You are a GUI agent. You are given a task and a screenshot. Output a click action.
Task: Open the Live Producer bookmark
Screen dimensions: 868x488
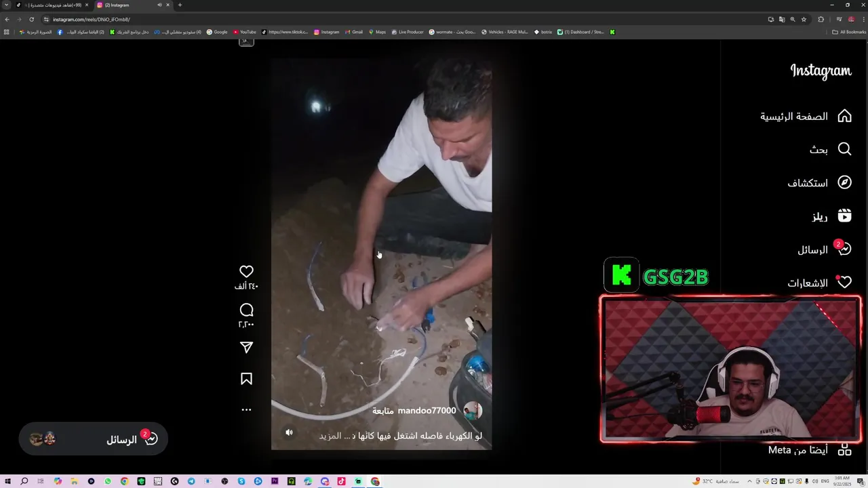click(408, 32)
